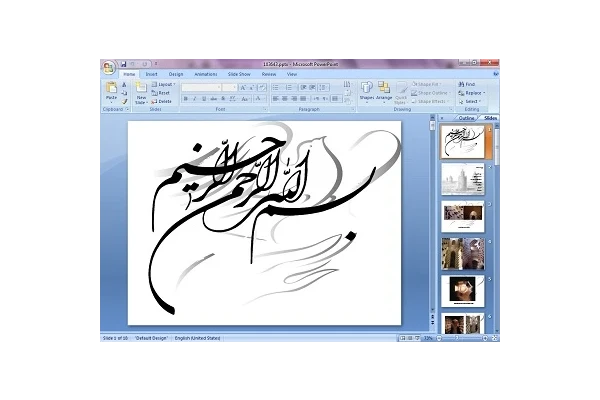This screenshot has width=600, height=400.
Task: Click the Center text alignment icon
Action: point(285,99)
